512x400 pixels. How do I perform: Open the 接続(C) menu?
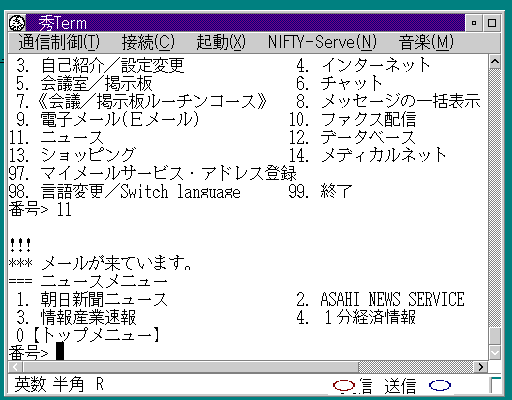148,42
